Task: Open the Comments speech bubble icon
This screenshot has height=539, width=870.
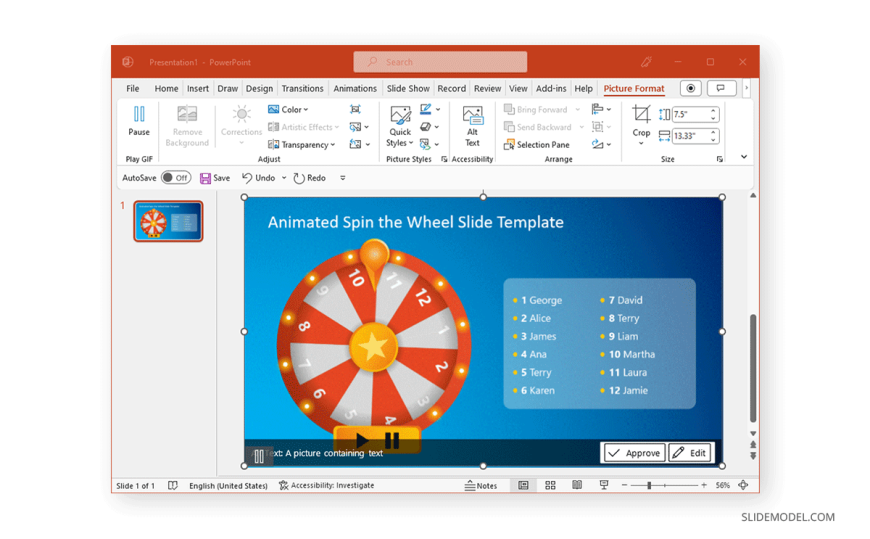Action: [x=721, y=88]
